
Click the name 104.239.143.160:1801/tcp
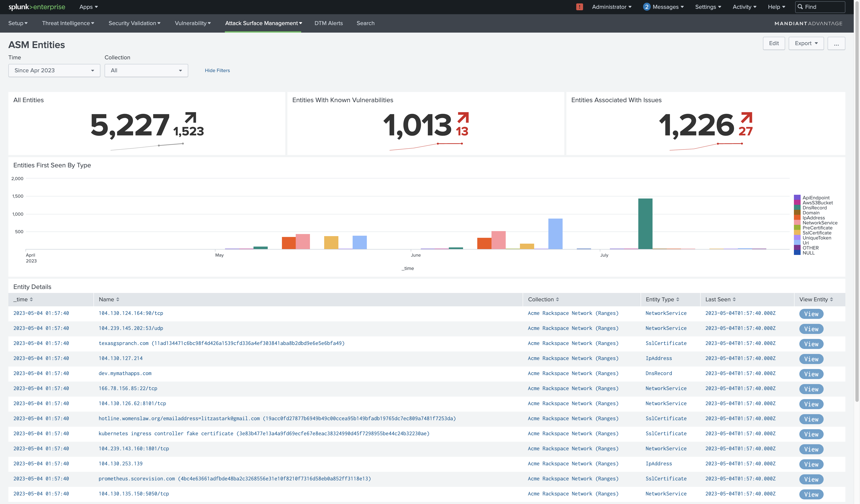click(134, 448)
